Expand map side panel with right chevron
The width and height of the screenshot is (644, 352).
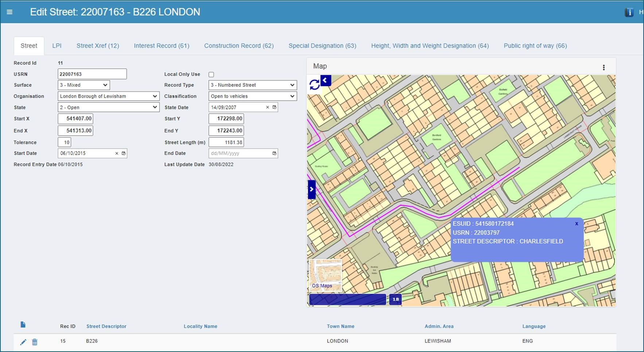coord(311,189)
